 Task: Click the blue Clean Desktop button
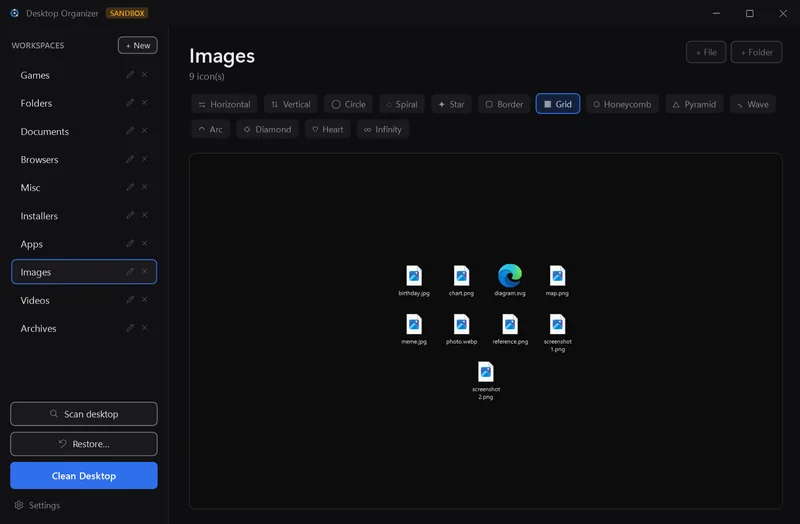point(84,476)
